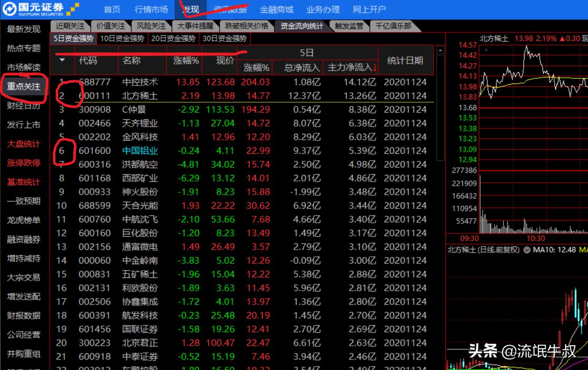Screen dimensions: 588x370
Task: Open the 资讯数据 menu
Action: point(230,9)
